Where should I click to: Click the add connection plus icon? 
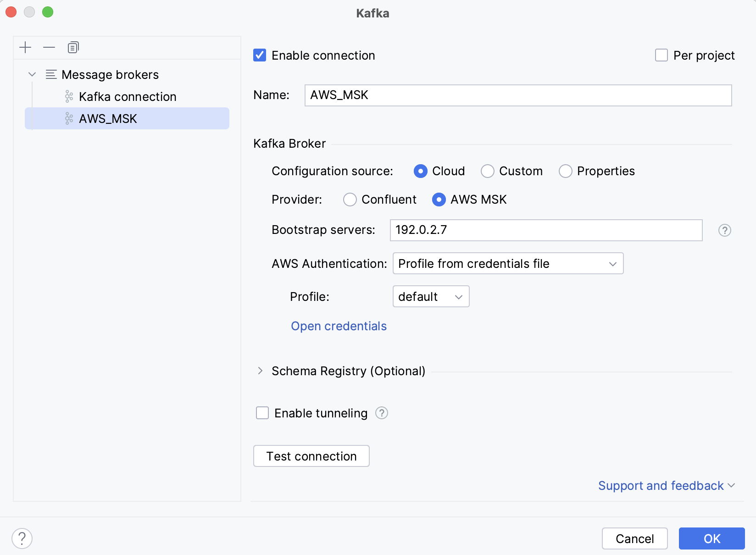tap(25, 47)
